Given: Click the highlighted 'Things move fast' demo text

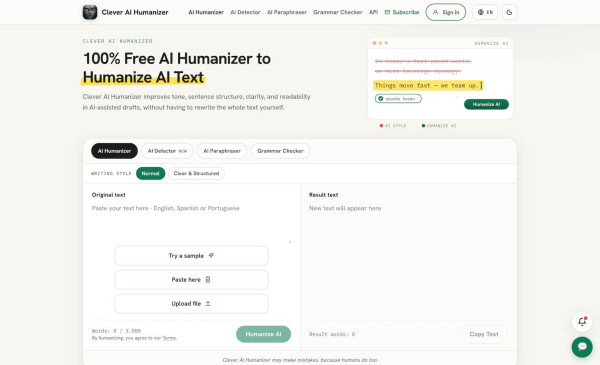Looking at the screenshot, I should click(427, 85).
